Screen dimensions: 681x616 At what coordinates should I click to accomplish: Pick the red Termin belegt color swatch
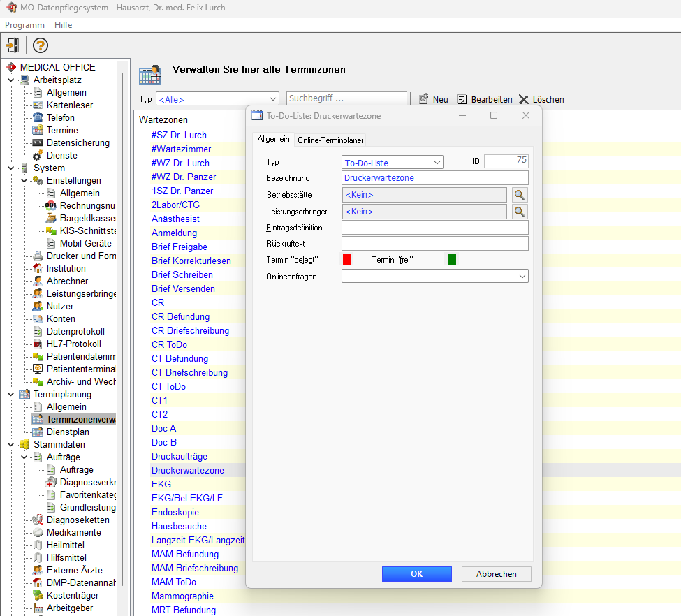click(x=346, y=260)
